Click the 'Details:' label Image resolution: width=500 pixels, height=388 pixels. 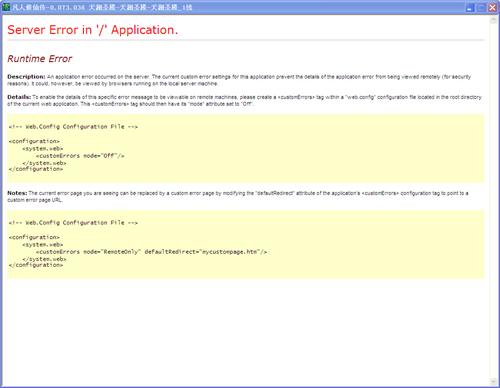pyautogui.click(x=19, y=97)
